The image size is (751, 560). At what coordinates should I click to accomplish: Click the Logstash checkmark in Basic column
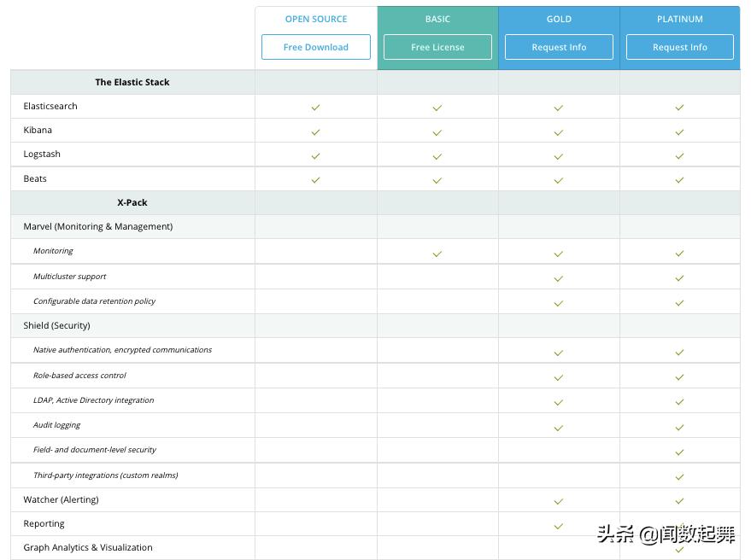[x=437, y=156]
